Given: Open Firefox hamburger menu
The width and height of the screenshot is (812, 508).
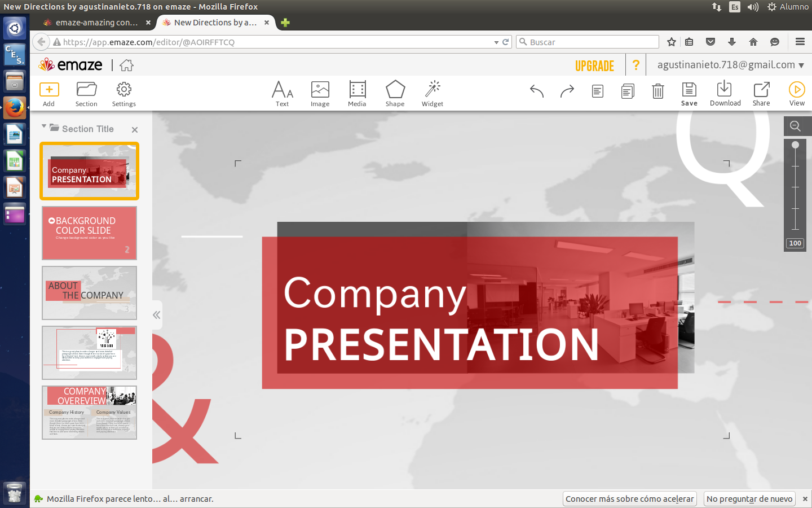Looking at the screenshot, I should pyautogui.click(x=800, y=42).
